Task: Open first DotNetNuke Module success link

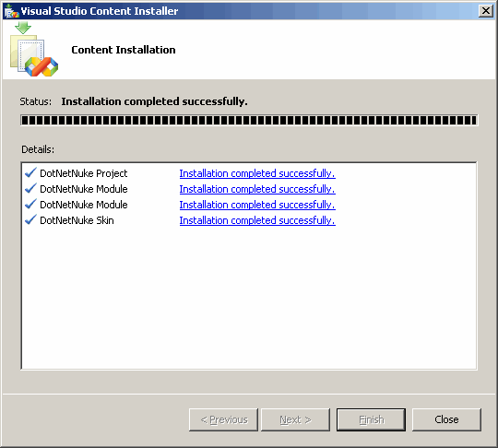Action: pos(257,189)
